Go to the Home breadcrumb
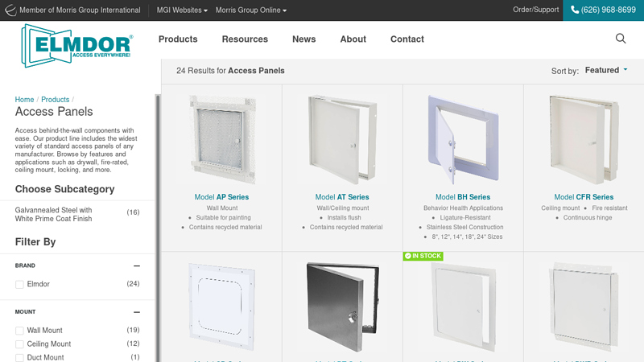 click(24, 99)
